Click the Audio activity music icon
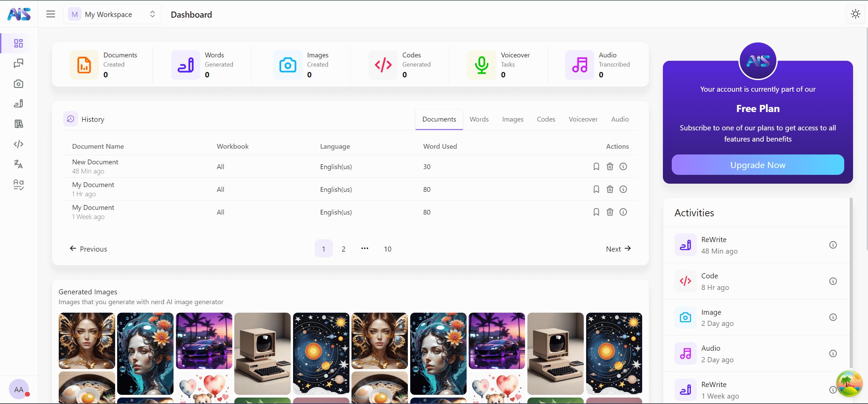The height and width of the screenshot is (404, 868). [x=685, y=353]
